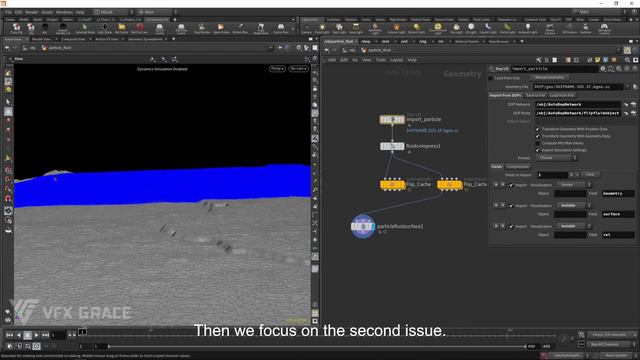Image resolution: width=640 pixels, height=360 pixels.
Task: Open the File menu
Action: pyautogui.click(x=9, y=12)
